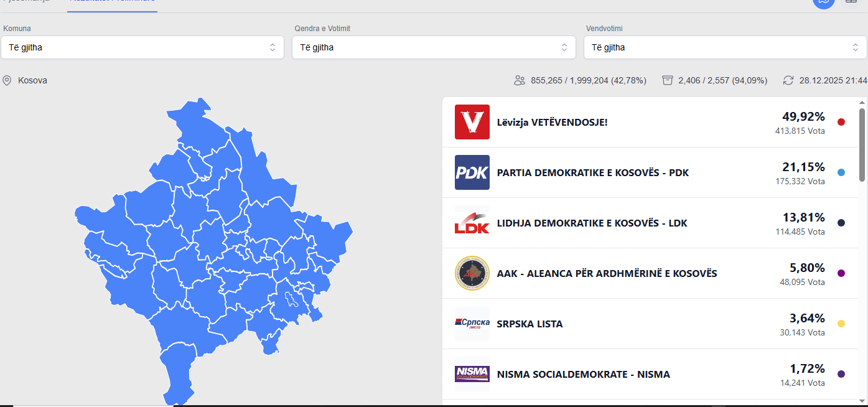Click the red color dot for Vetëvendosje

coord(841,122)
